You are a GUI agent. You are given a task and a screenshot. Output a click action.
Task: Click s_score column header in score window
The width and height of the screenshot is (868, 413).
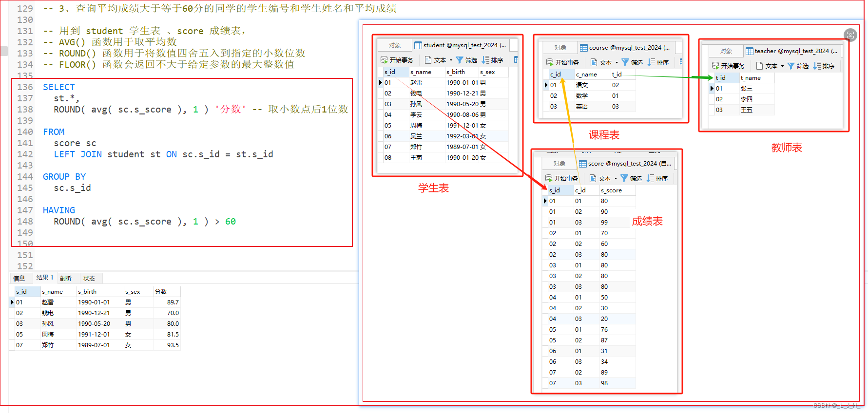coord(617,190)
